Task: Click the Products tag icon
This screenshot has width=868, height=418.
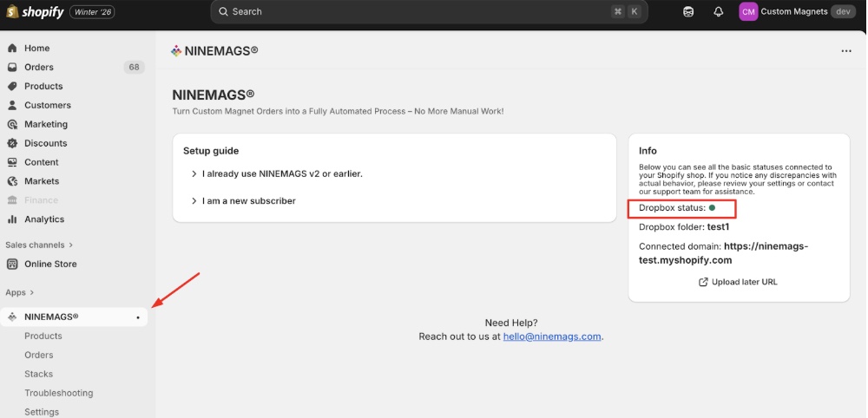Action: (x=12, y=86)
